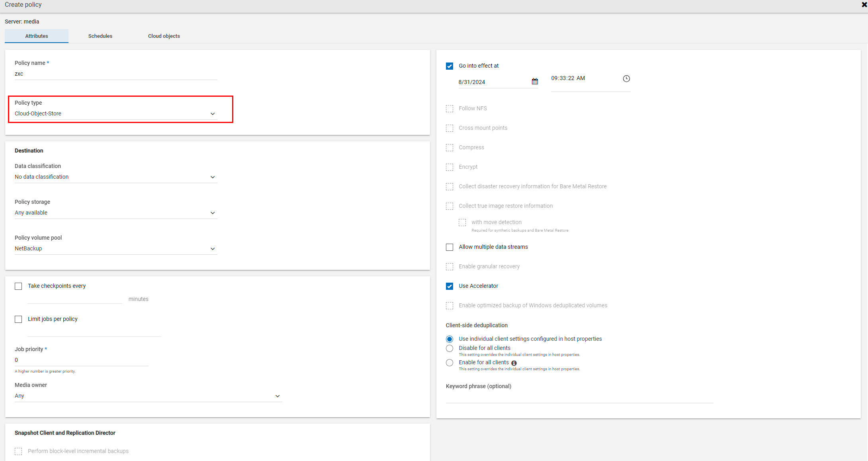The image size is (868, 461).
Task: Click the info icon beside Enable for all clients
Action: pos(514,363)
